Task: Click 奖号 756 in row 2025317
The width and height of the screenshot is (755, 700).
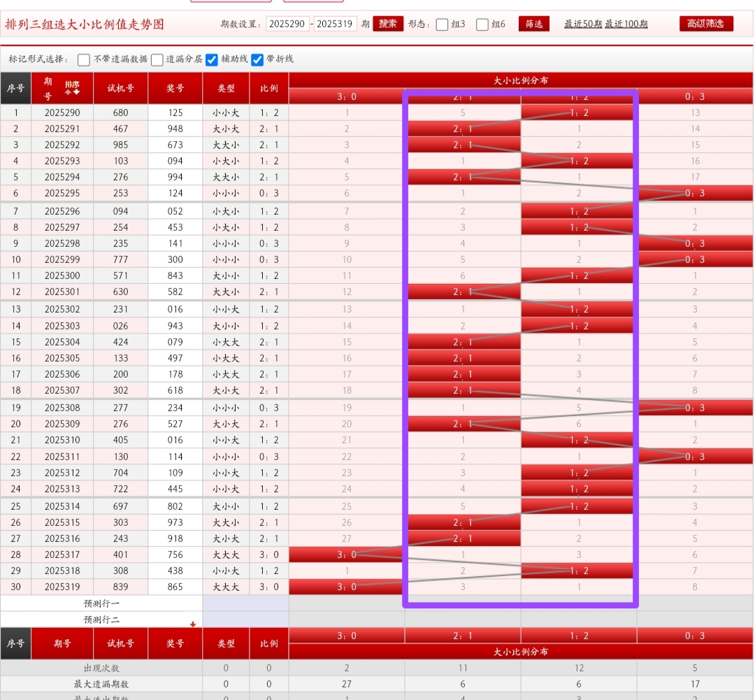Action: (x=175, y=555)
